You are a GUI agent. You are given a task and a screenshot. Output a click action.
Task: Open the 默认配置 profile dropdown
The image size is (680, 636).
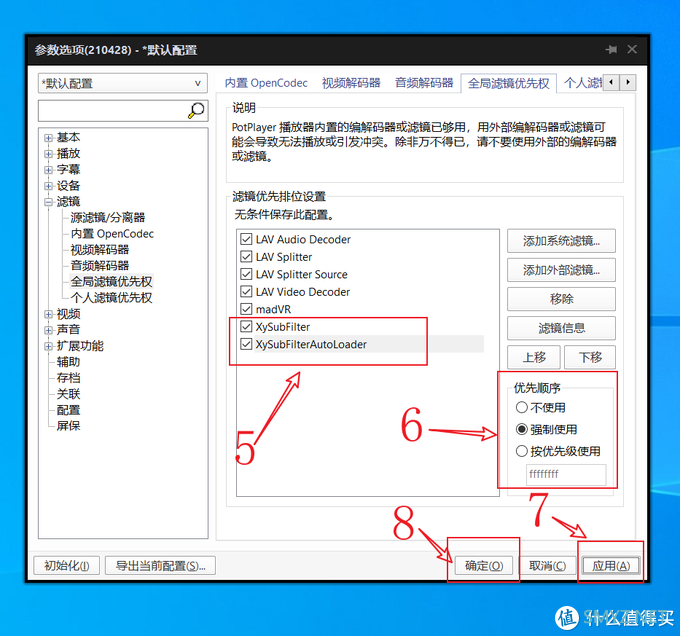121,84
